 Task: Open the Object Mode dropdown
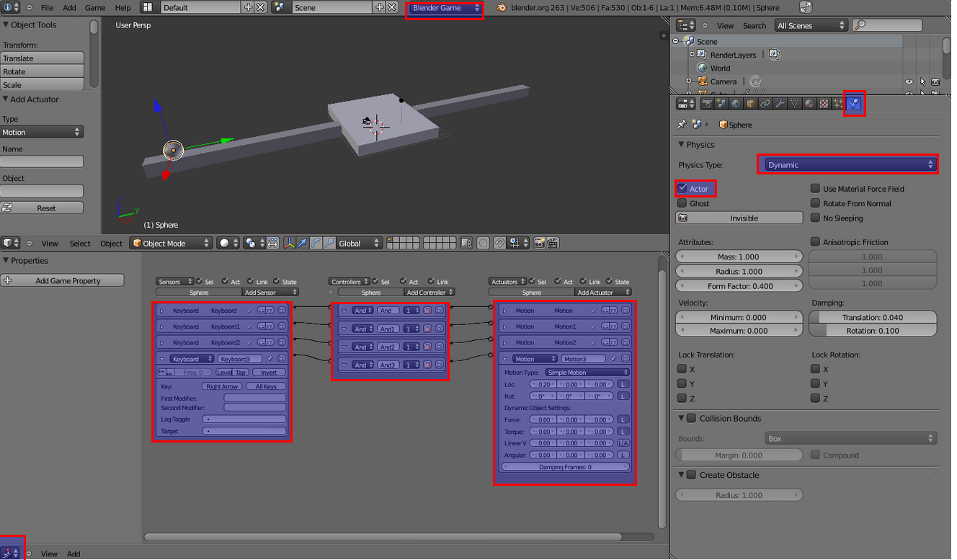[171, 243]
